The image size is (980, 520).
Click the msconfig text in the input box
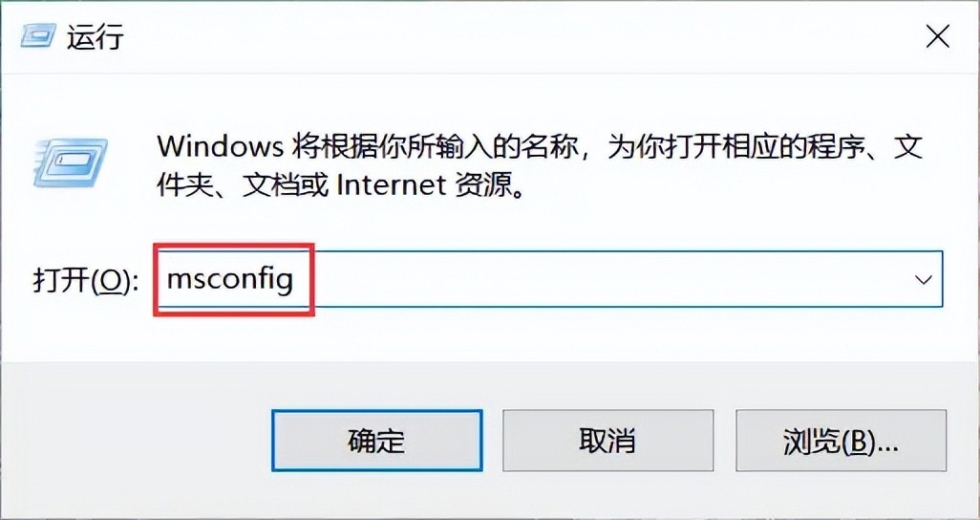(230, 280)
